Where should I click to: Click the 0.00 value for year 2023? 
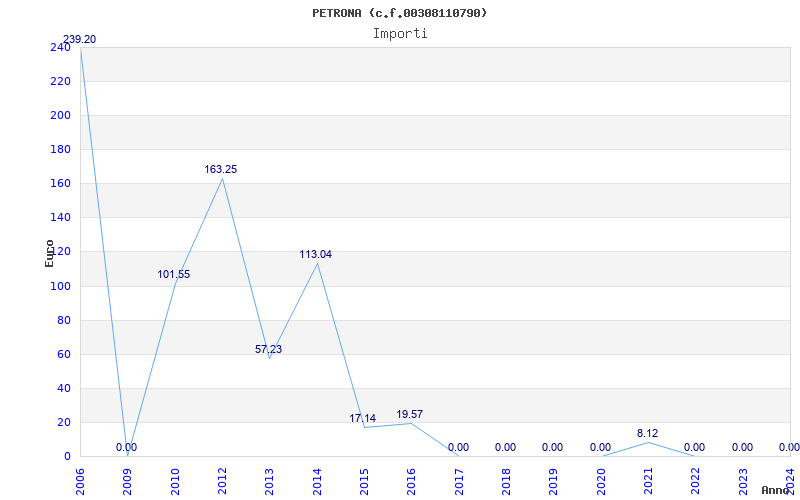tap(742, 447)
